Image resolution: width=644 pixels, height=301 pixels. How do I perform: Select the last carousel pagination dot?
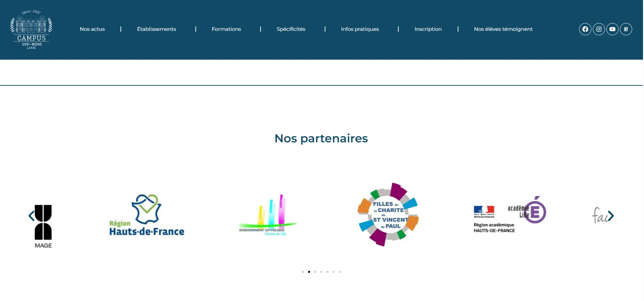click(x=340, y=272)
